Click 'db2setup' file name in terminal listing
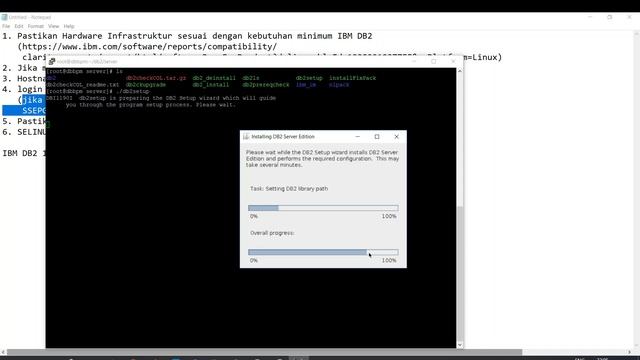The width and height of the screenshot is (640, 360). point(309,78)
